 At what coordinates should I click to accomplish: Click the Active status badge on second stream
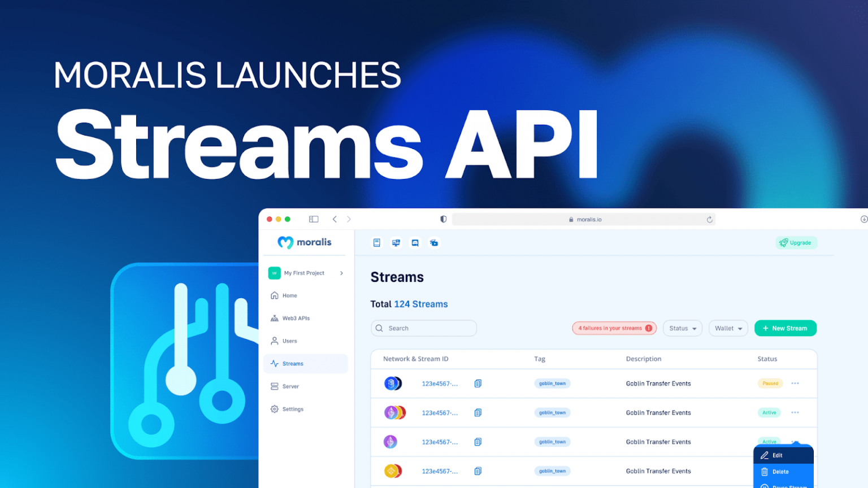pyautogui.click(x=769, y=412)
